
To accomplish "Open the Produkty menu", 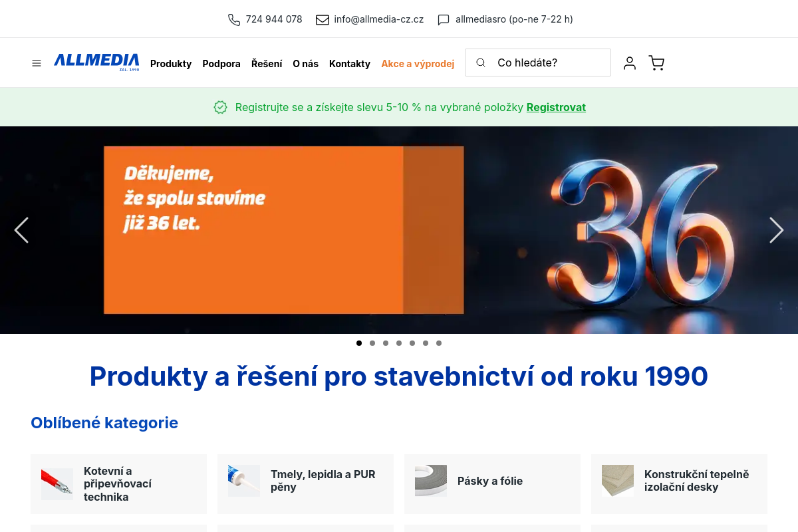I will pos(171,64).
